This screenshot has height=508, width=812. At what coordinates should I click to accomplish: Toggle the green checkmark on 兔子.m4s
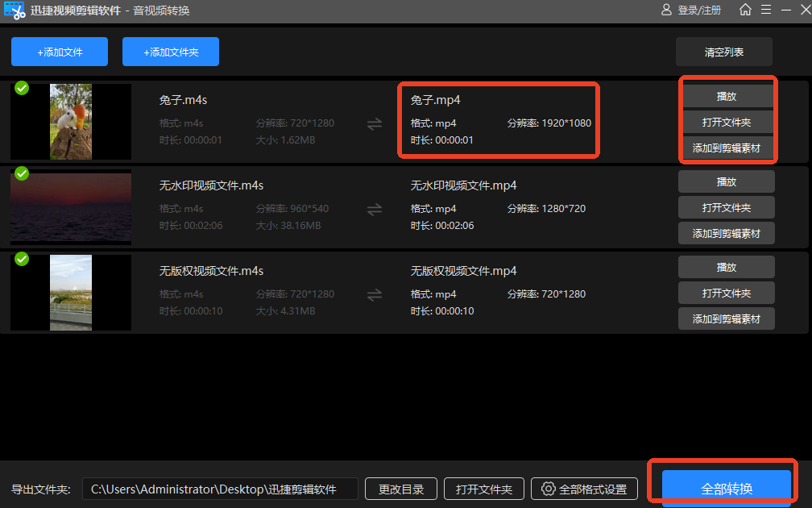click(x=21, y=88)
